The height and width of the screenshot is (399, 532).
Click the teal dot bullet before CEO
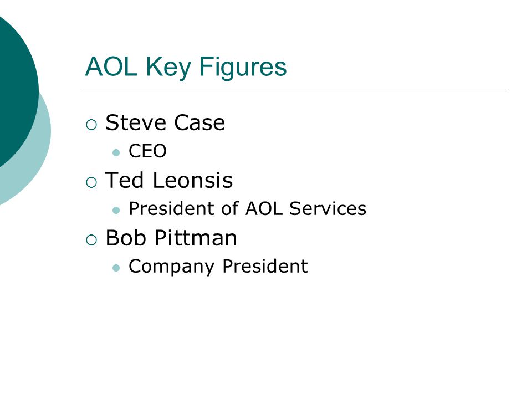click(x=116, y=153)
